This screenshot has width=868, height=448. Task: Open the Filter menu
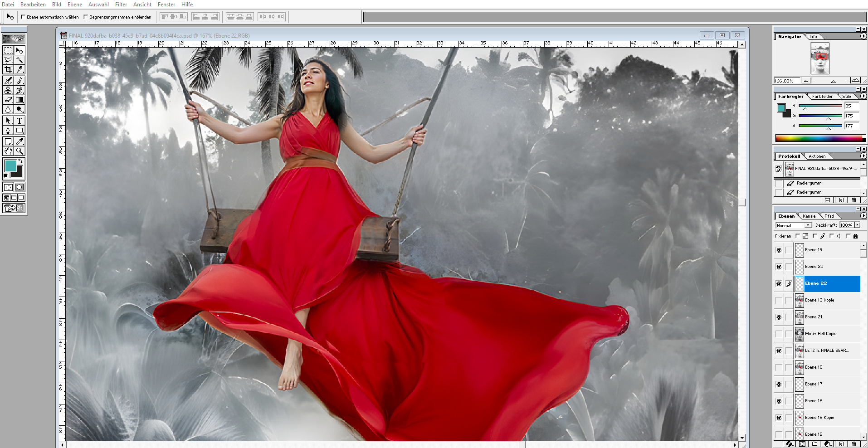point(121,5)
